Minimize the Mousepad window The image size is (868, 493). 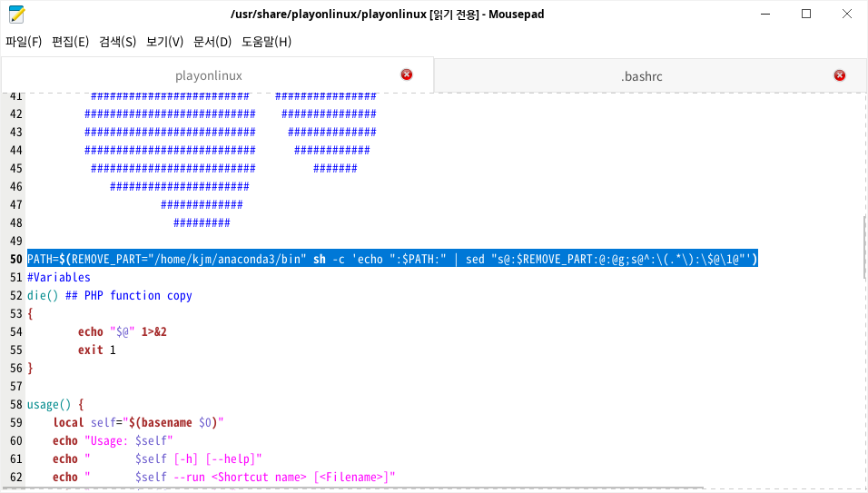pos(765,15)
